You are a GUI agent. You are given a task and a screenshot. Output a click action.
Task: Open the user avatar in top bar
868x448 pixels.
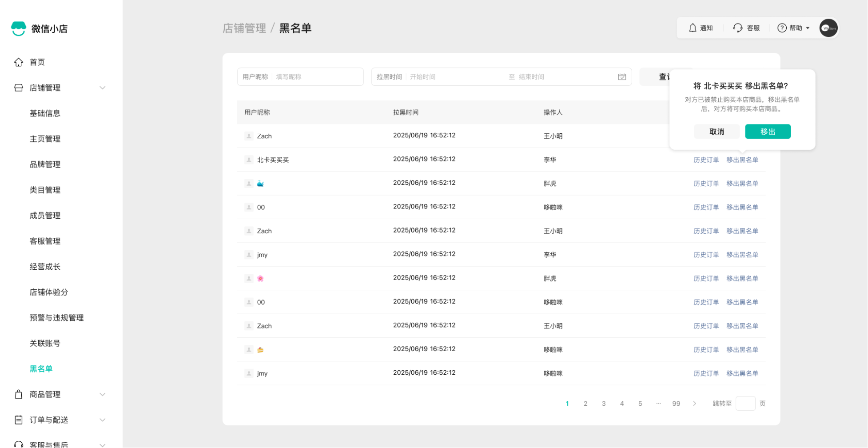tap(828, 28)
